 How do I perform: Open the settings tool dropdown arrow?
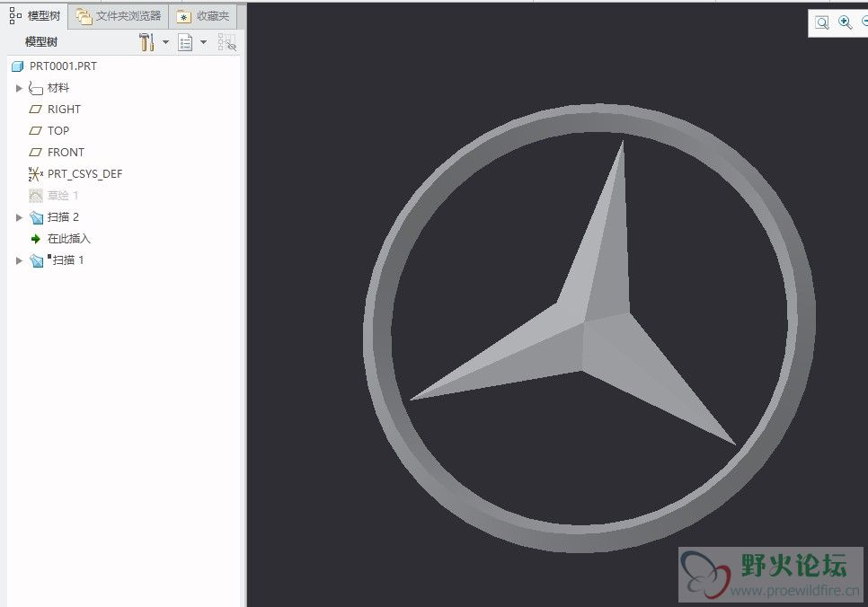click(x=165, y=42)
